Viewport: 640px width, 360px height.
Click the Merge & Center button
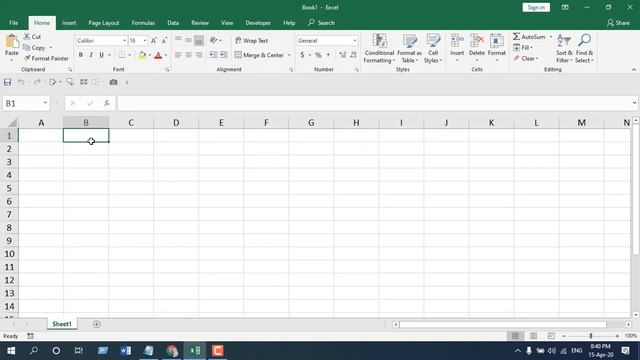click(259, 55)
